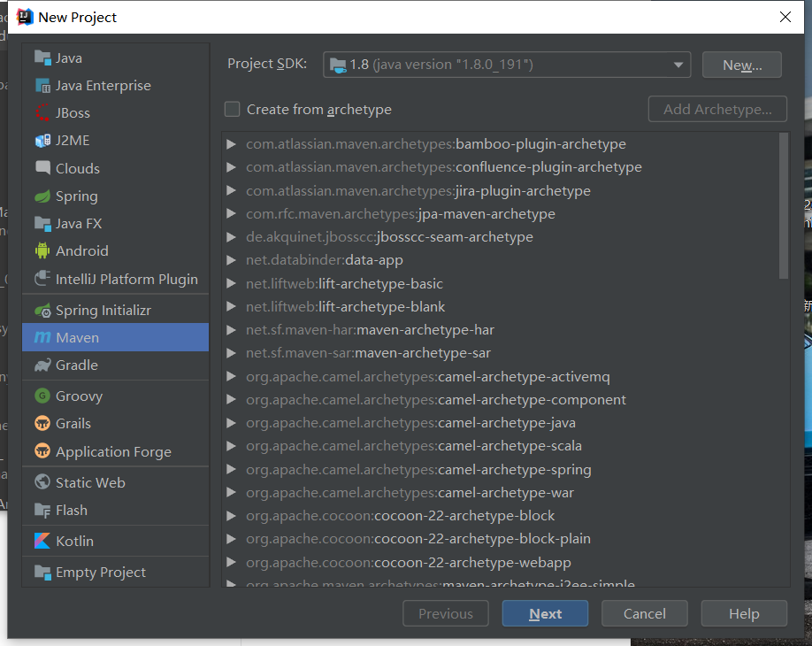Expand the camel-archetype-activemq node
The height and width of the screenshot is (646, 812).
tap(232, 377)
